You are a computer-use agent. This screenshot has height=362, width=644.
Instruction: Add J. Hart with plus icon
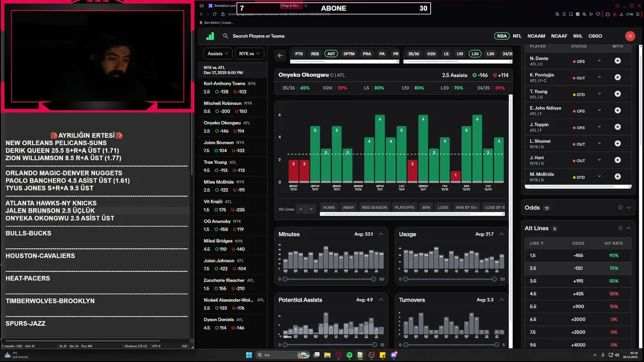(617, 160)
